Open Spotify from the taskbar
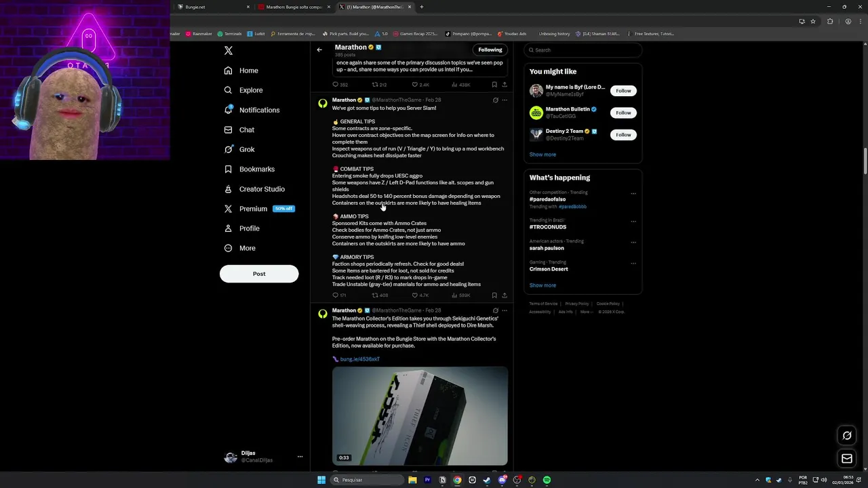 pyautogui.click(x=547, y=480)
